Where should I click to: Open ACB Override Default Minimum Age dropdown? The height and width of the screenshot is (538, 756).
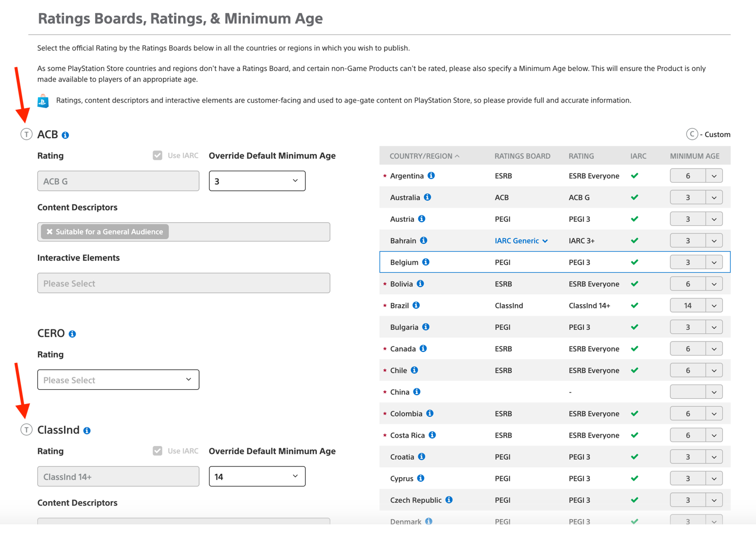[257, 181]
